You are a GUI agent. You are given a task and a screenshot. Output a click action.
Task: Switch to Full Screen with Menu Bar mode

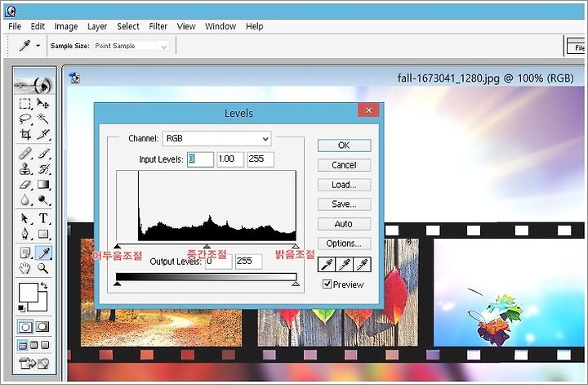point(34,345)
